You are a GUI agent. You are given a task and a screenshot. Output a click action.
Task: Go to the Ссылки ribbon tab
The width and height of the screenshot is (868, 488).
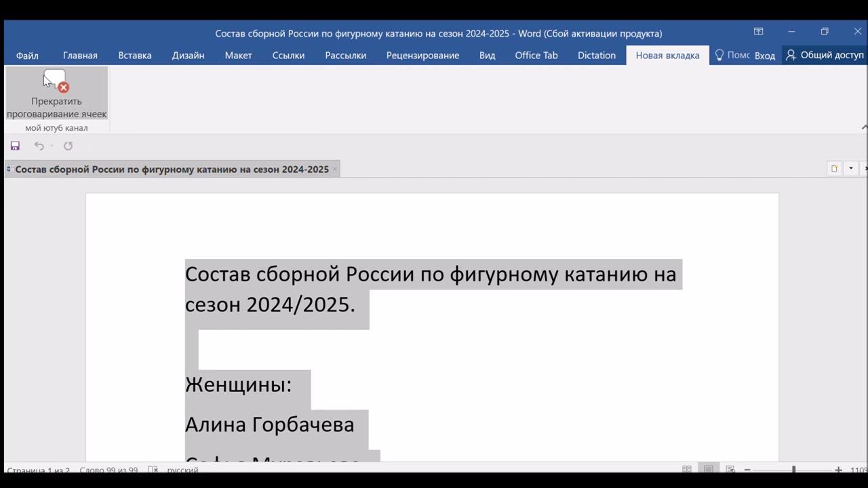pyautogui.click(x=288, y=56)
